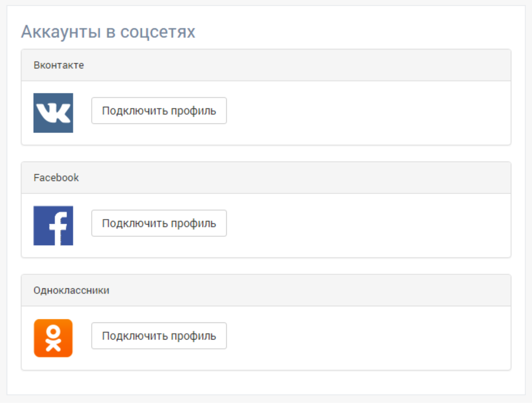Click the empty area inside Facebook panel body

[x=369, y=226]
